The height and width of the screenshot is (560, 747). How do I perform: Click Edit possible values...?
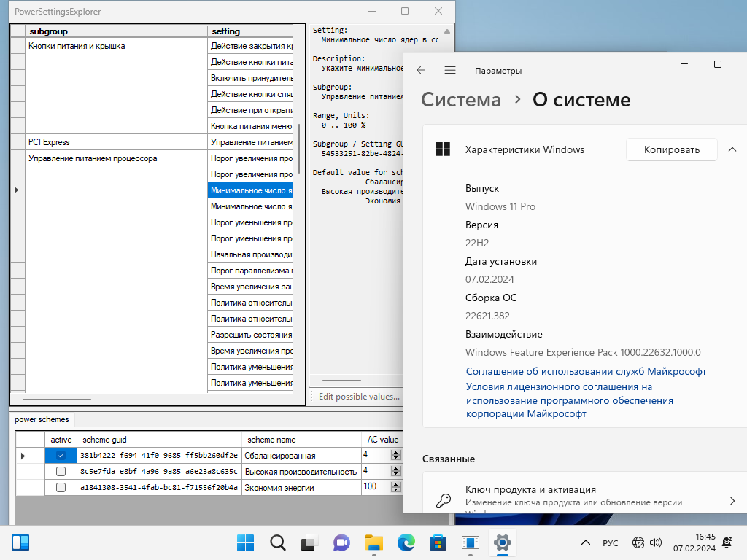point(359,397)
